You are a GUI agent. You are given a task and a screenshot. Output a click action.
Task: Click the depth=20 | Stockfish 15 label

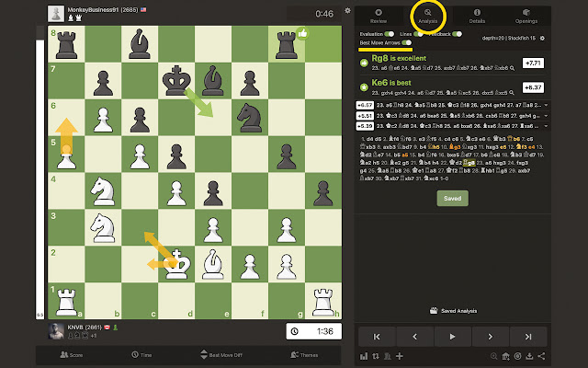(508, 39)
